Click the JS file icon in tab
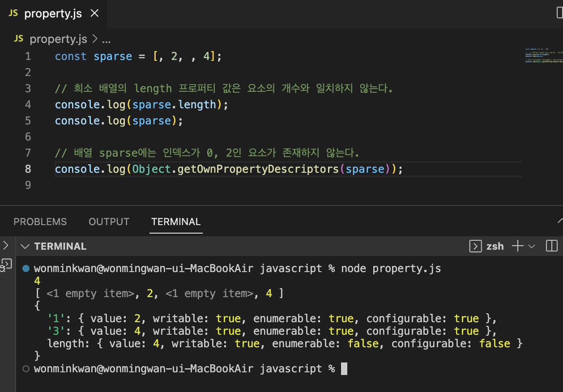 pos(13,13)
